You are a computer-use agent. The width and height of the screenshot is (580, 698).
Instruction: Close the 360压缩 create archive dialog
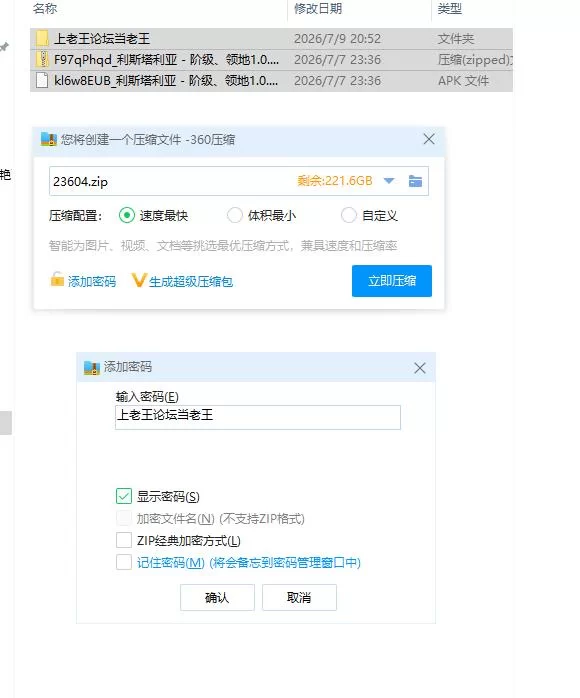pyautogui.click(x=429, y=139)
